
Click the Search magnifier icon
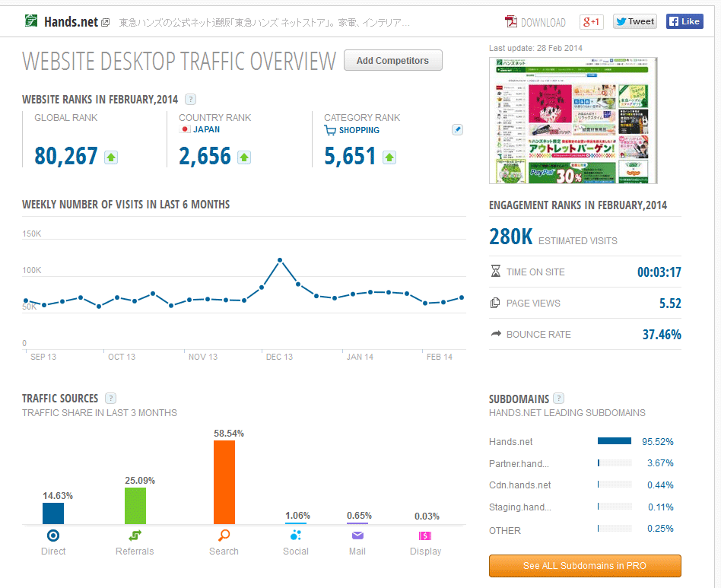224,536
